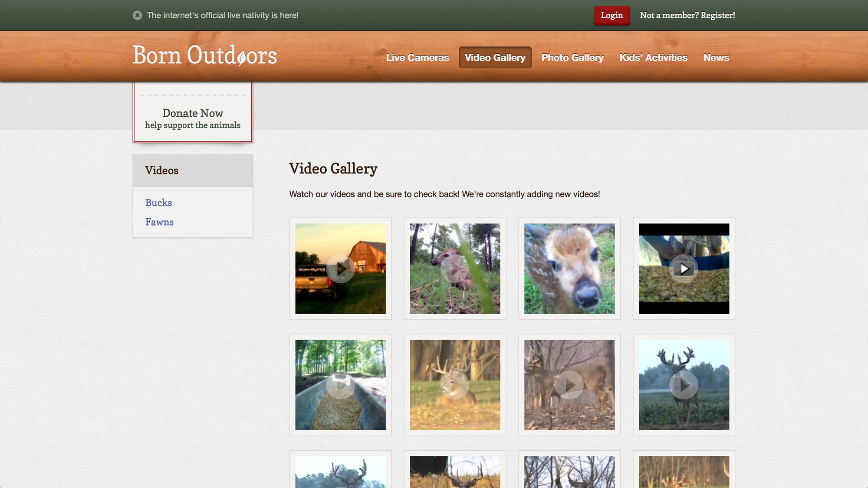This screenshot has height=488, width=868.
Task: Switch to the Video Gallery tab
Action: coord(495,57)
